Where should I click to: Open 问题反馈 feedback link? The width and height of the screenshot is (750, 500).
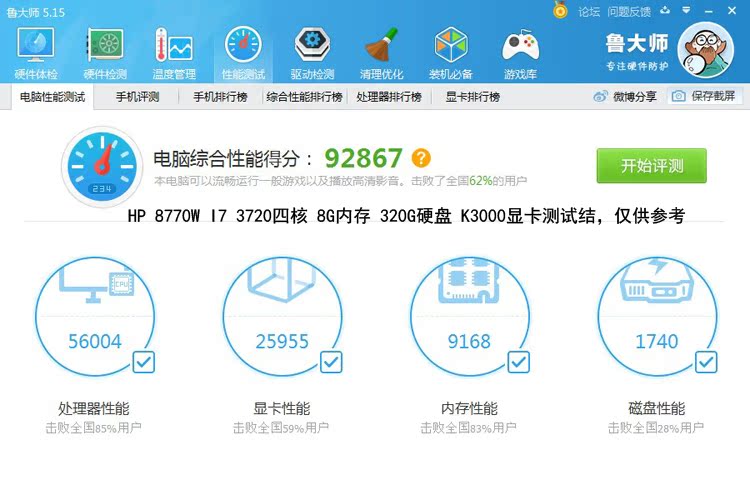[629, 11]
